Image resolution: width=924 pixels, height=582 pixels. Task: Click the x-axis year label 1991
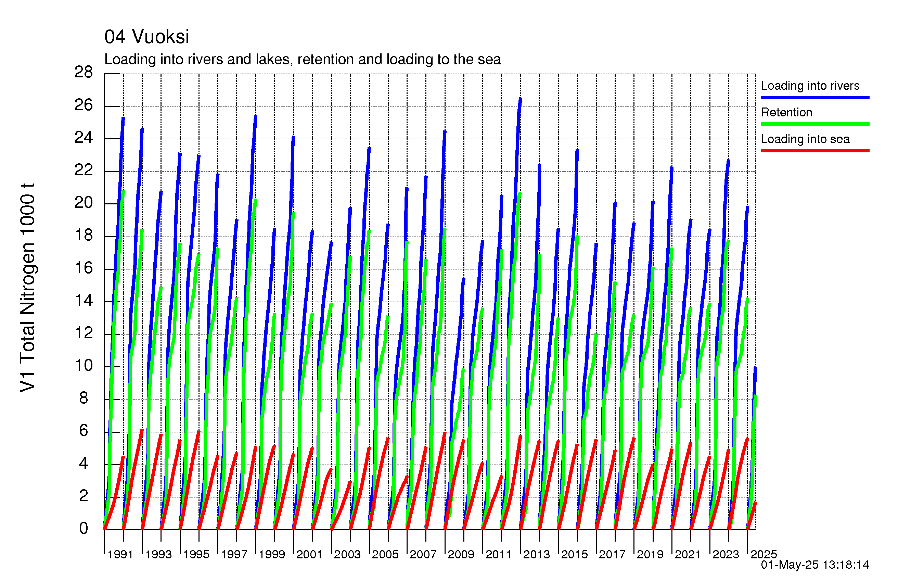(x=120, y=554)
